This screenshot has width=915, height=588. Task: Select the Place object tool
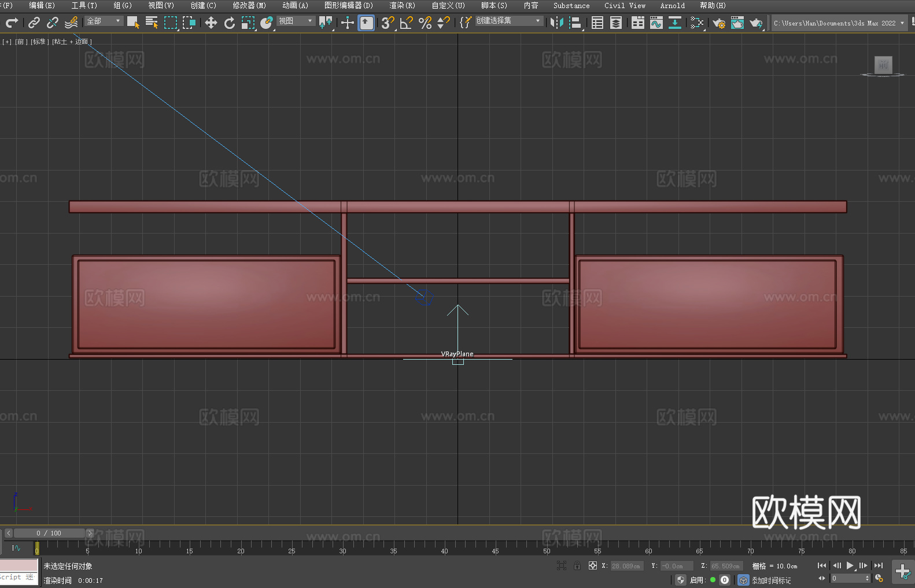pos(267,23)
